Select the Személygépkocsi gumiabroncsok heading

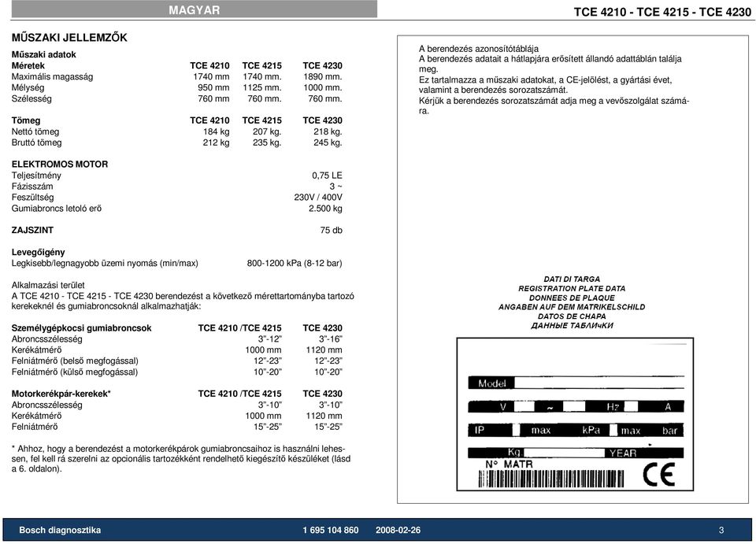81,328
